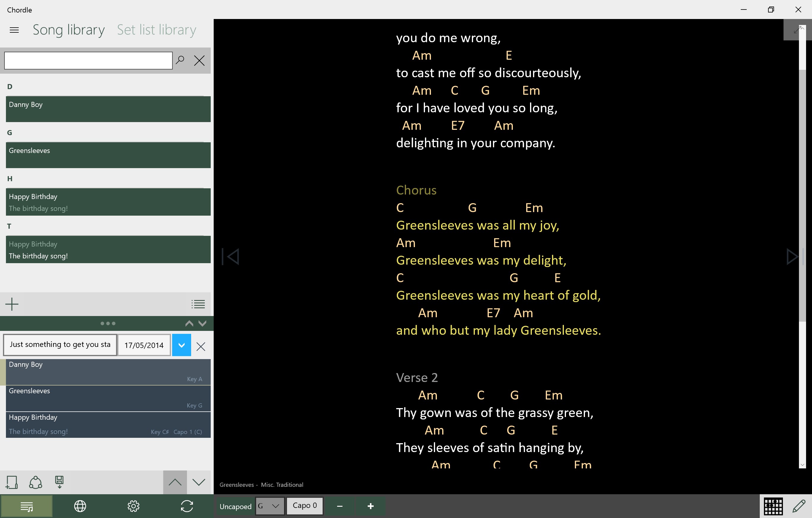Click the search magnifier icon
The width and height of the screenshot is (812, 518).
point(180,60)
